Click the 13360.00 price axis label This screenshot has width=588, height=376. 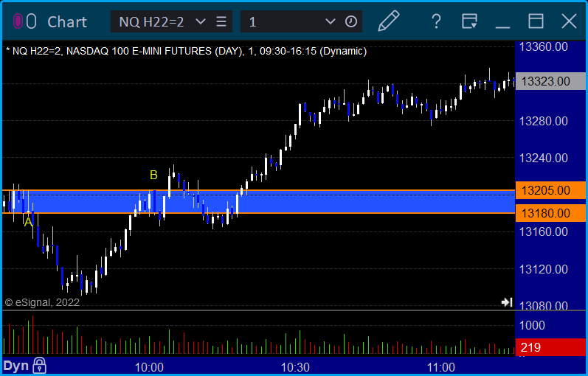[x=544, y=47]
